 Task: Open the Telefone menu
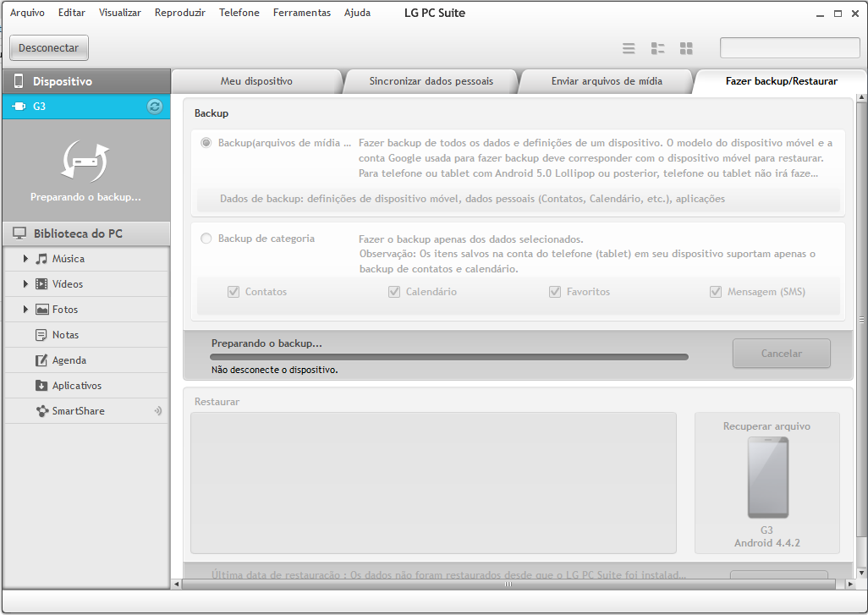tap(239, 12)
